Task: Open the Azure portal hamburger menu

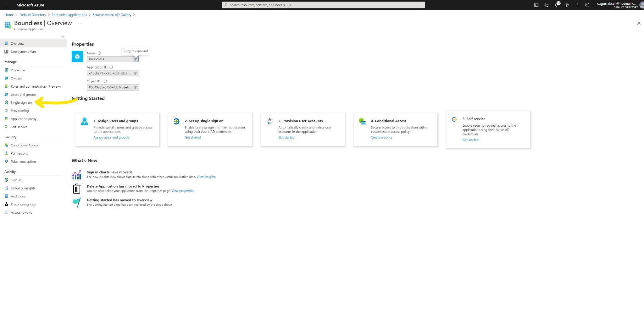Action: (5, 5)
